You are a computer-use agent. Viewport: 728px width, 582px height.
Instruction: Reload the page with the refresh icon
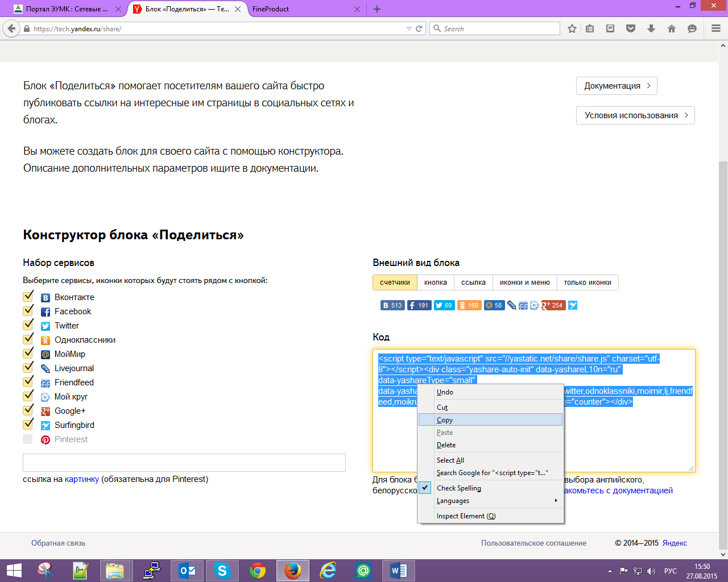(419, 28)
